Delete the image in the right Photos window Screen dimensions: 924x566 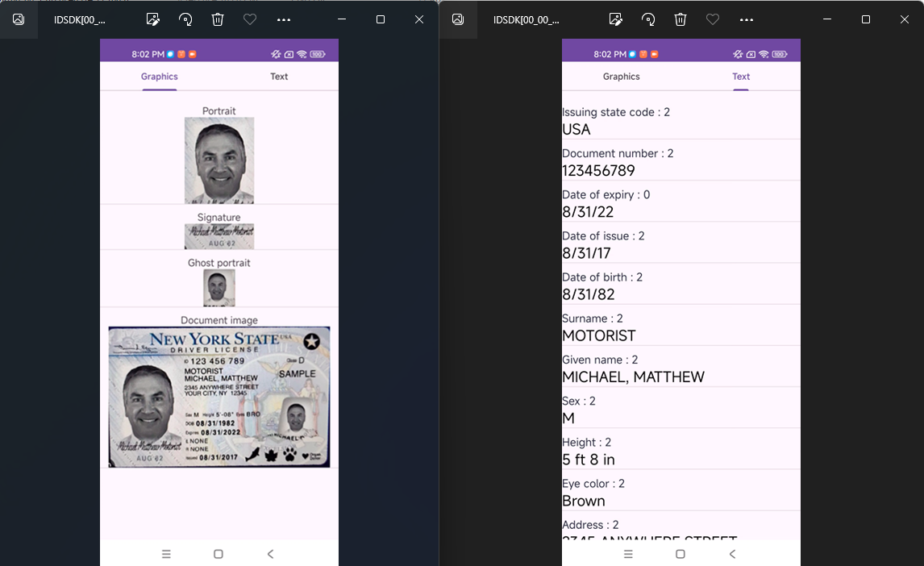pos(680,19)
